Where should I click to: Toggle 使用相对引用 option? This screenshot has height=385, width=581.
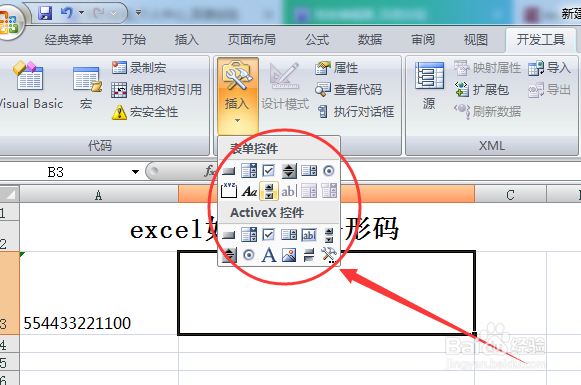pos(156,90)
